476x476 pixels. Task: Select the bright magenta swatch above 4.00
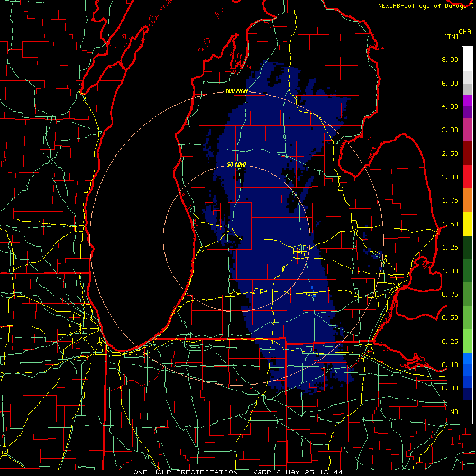tap(467, 100)
